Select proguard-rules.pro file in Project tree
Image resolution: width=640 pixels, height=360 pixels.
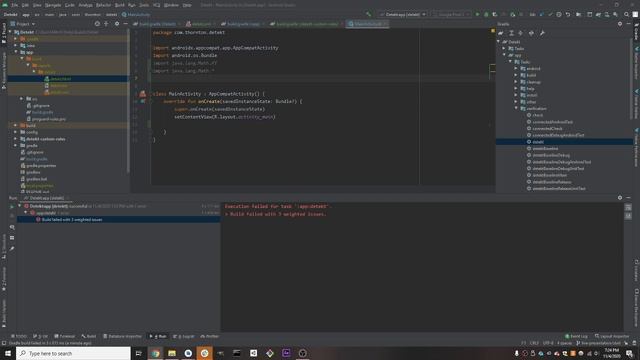point(49,119)
